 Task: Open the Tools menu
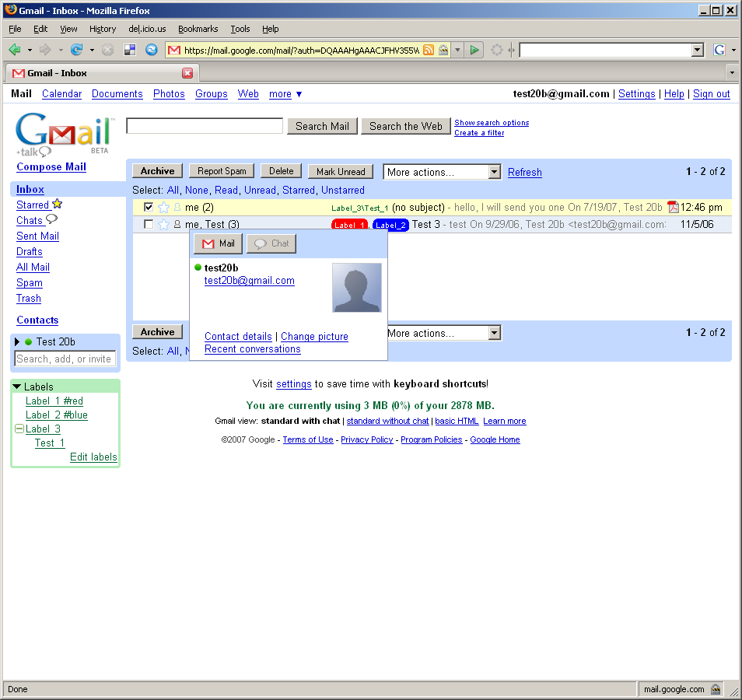coord(240,29)
